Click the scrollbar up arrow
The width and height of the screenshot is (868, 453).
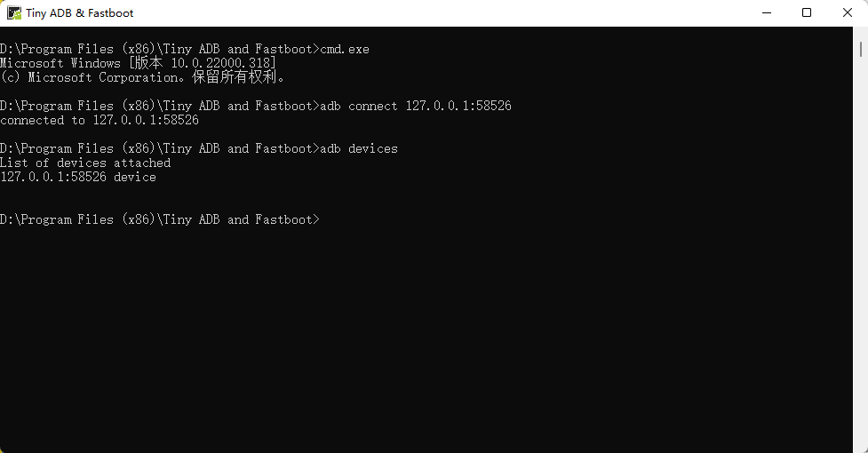pos(861,34)
